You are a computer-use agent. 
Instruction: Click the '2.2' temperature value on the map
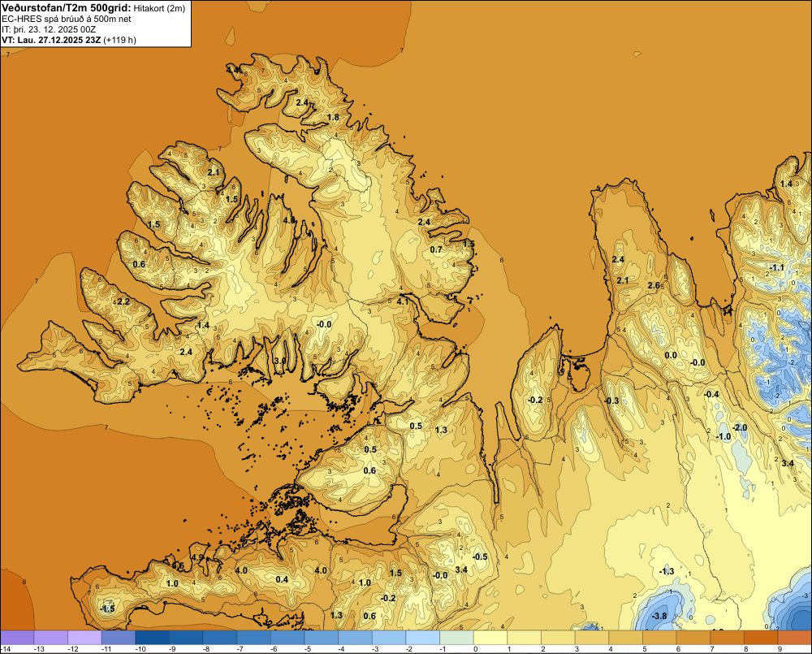123,301
